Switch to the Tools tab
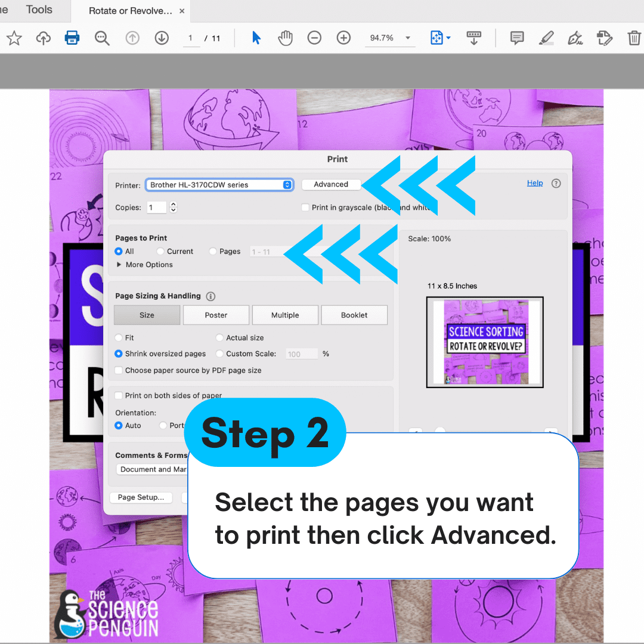Screen dimensions: 644x644 pos(38,10)
